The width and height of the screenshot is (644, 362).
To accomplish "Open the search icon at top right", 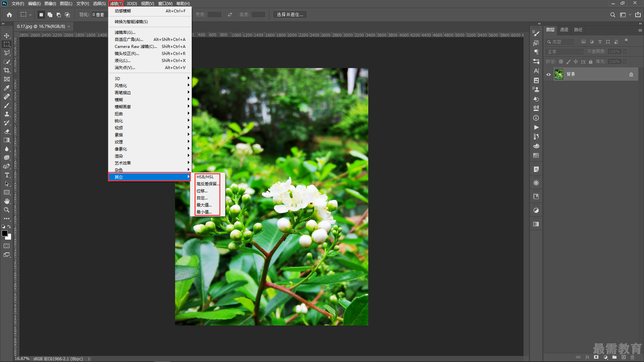I will coord(612,15).
